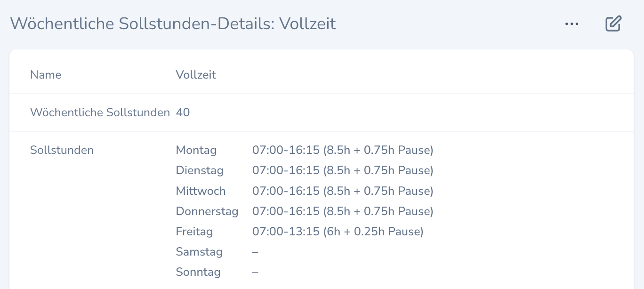Select the Samstag entry

[199, 252]
